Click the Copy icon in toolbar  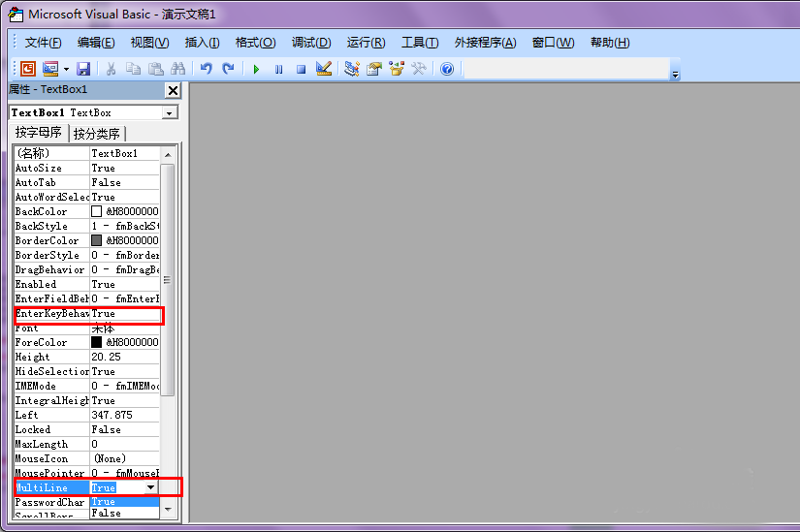(133, 69)
